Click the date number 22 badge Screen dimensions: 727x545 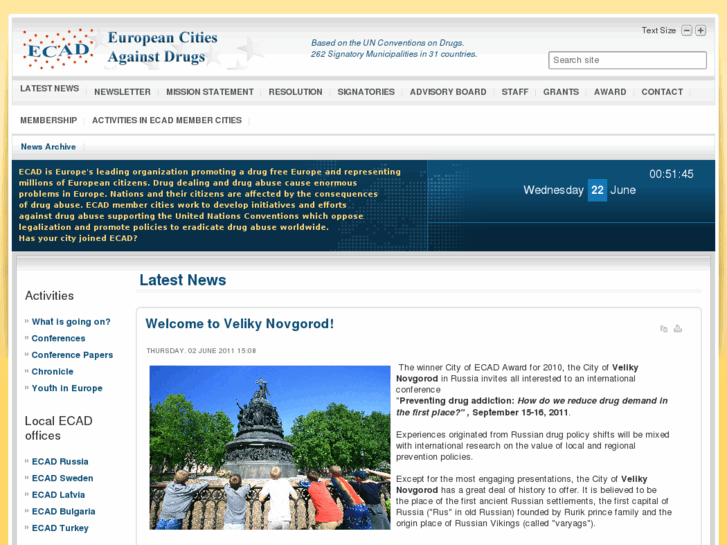click(597, 190)
